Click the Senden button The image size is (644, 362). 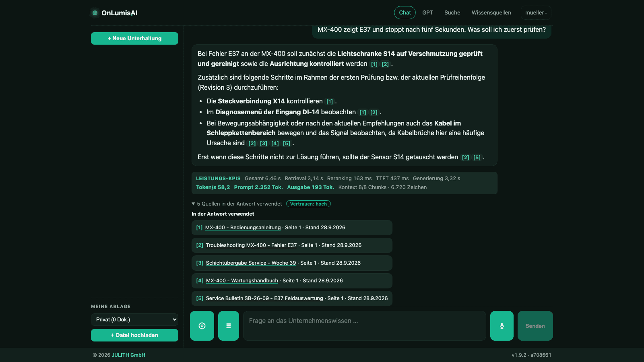pos(535,326)
